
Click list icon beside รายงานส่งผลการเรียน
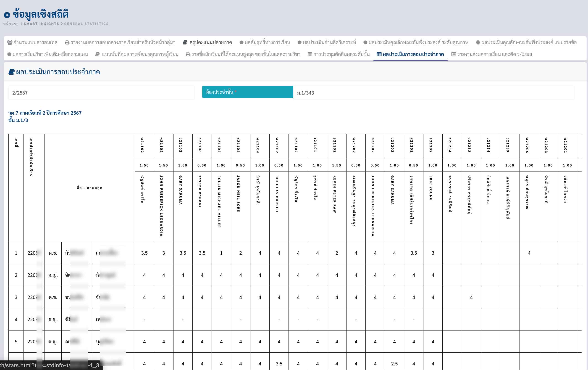454,54
